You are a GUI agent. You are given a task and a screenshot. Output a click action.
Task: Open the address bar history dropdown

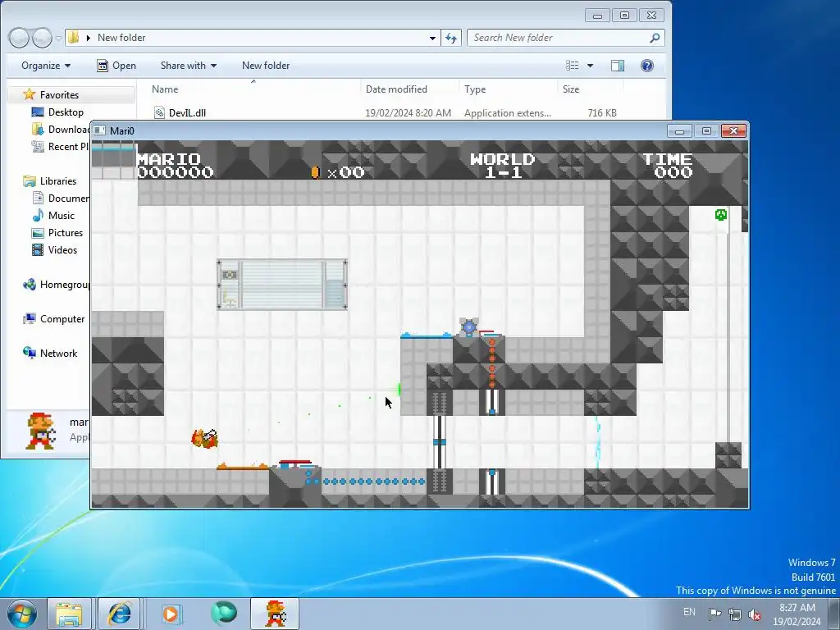tap(432, 38)
